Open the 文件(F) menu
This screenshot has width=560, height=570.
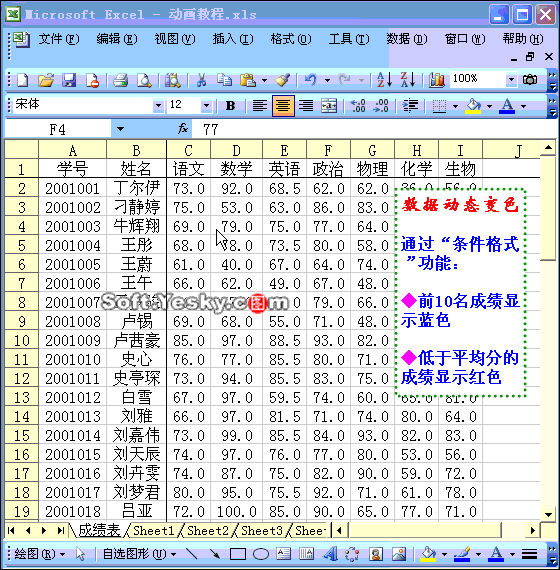tap(59, 39)
